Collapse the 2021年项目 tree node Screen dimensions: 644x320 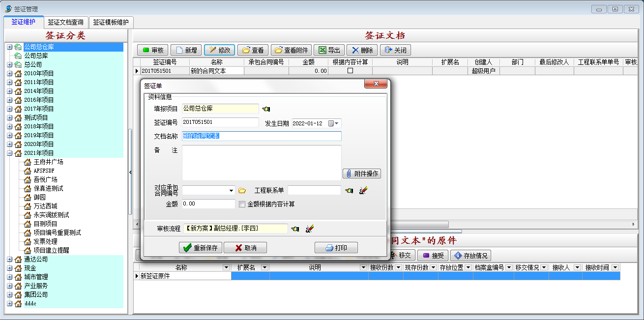[x=9, y=153]
